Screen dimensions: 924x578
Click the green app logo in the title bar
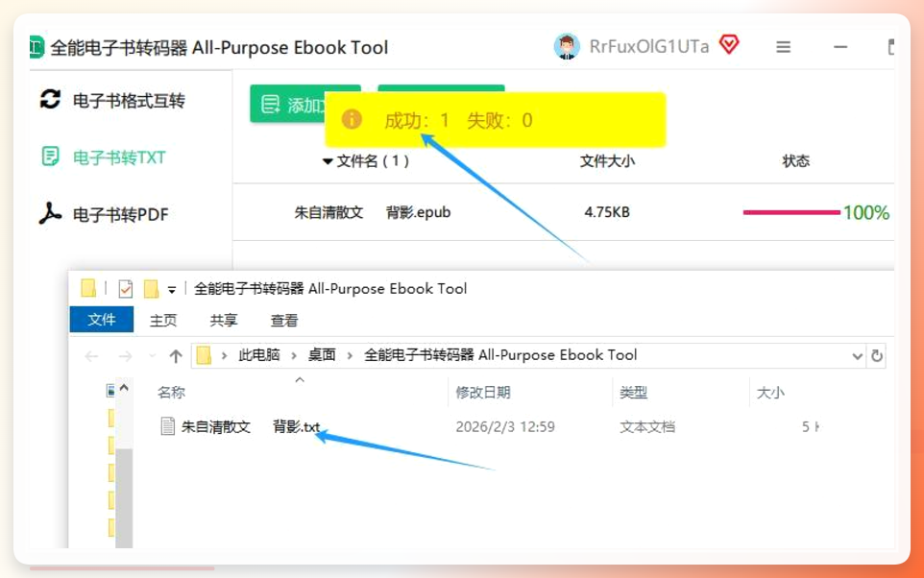pyautogui.click(x=36, y=46)
